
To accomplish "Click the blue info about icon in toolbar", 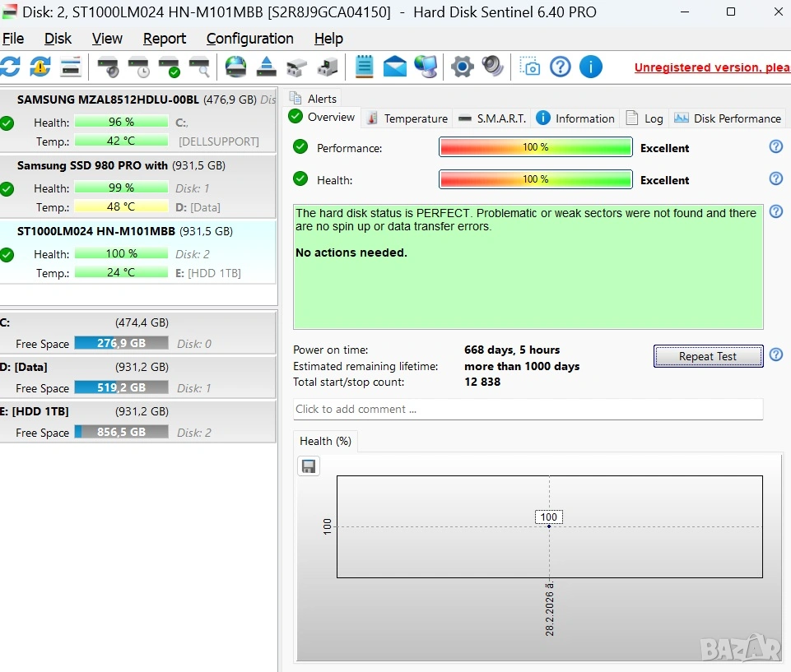I will (591, 67).
